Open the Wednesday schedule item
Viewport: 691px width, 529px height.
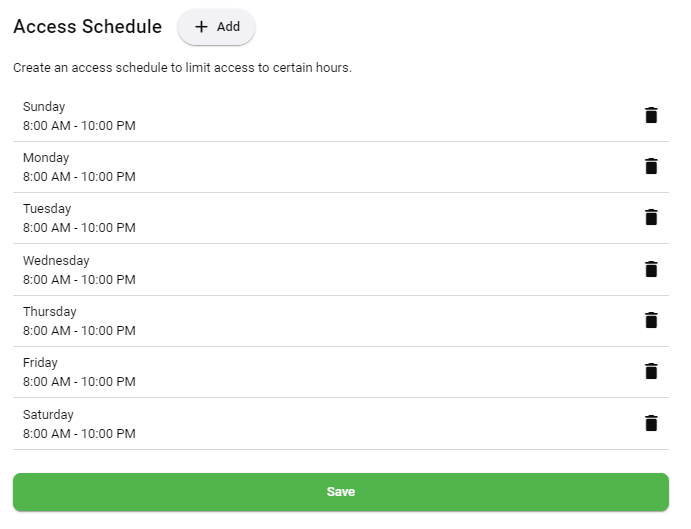[x=300, y=270]
